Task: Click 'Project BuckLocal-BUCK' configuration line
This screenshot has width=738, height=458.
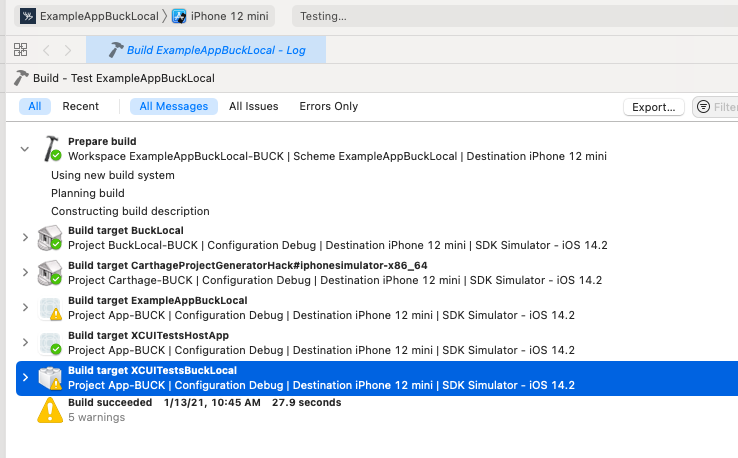Action: click(x=338, y=245)
